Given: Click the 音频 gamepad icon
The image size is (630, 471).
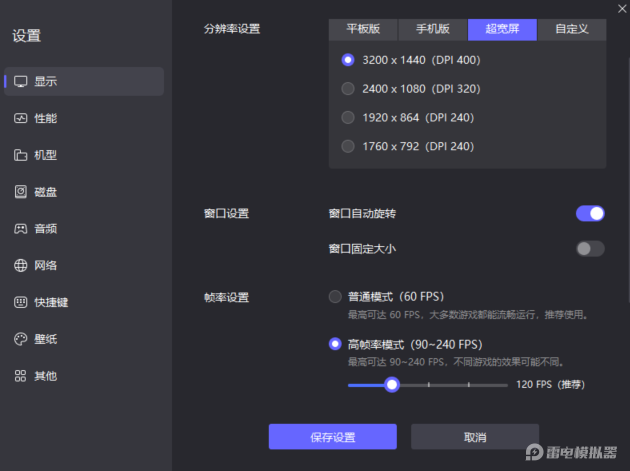Looking at the screenshot, I should point(20,229).
